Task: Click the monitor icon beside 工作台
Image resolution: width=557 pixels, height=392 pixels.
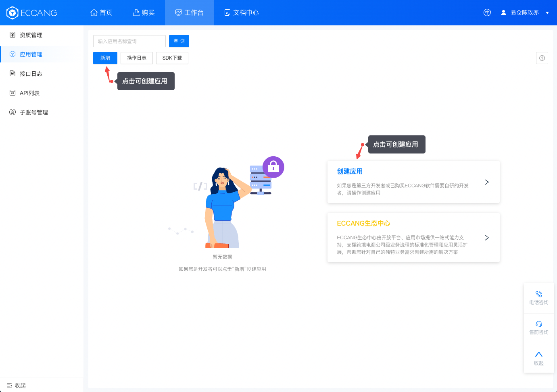Action: coord(179,12)
